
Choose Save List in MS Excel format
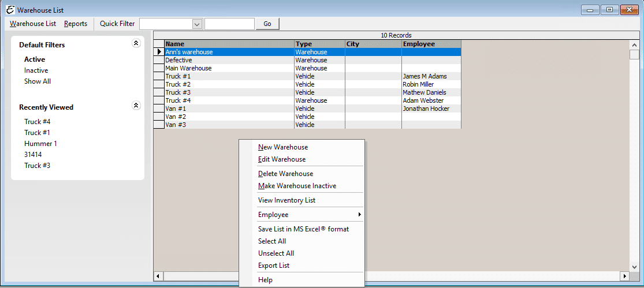(304, 229)
